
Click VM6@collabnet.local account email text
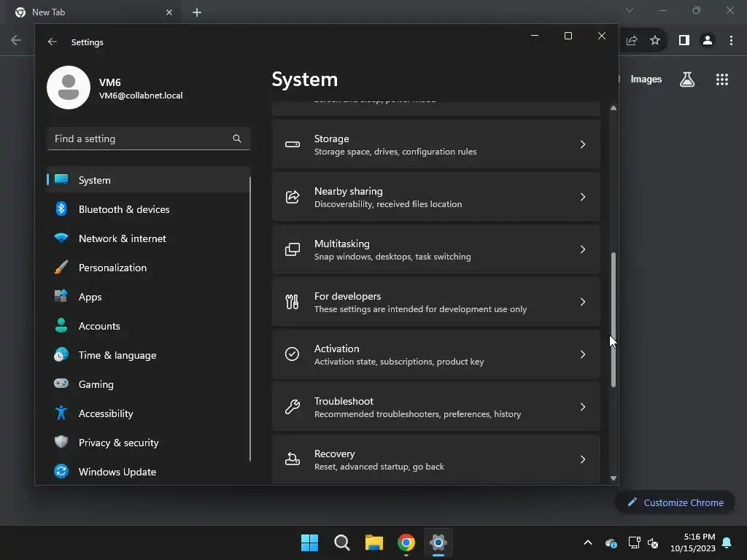pos(141,96)
